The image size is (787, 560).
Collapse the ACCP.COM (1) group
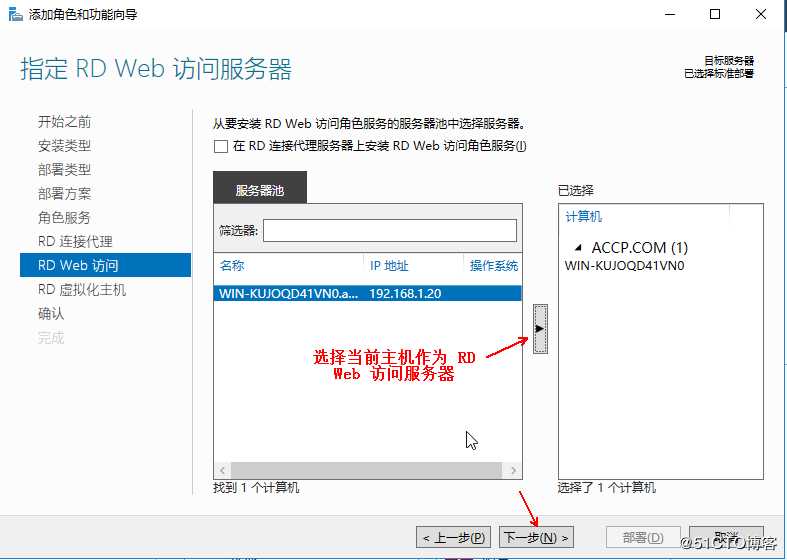point(579,247)
